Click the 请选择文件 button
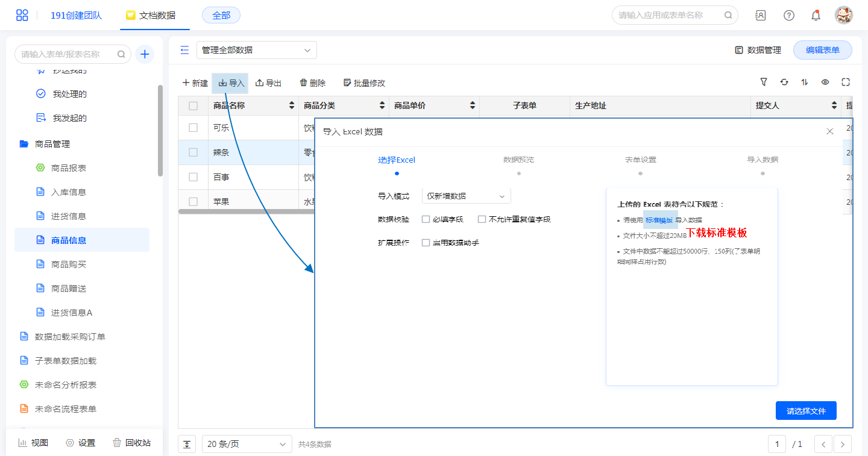Screen dimensions: 868x456 [x=806, y=411]
